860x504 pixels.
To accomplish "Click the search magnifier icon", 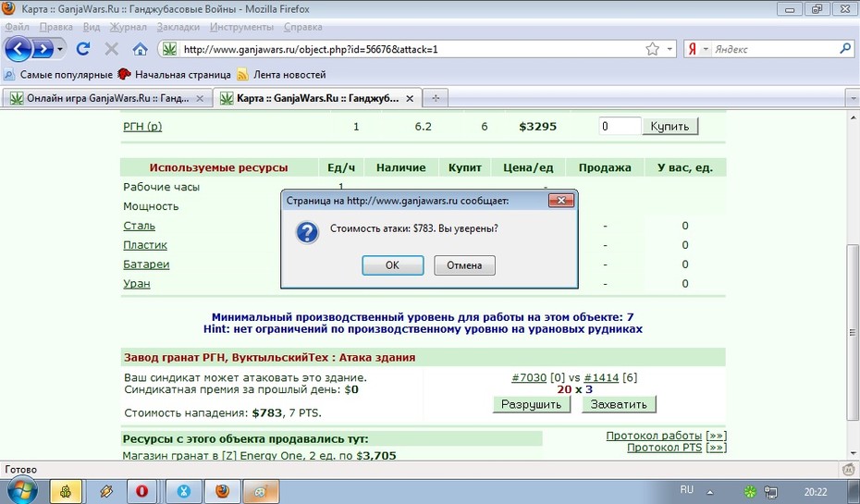I will pos(845,49).
